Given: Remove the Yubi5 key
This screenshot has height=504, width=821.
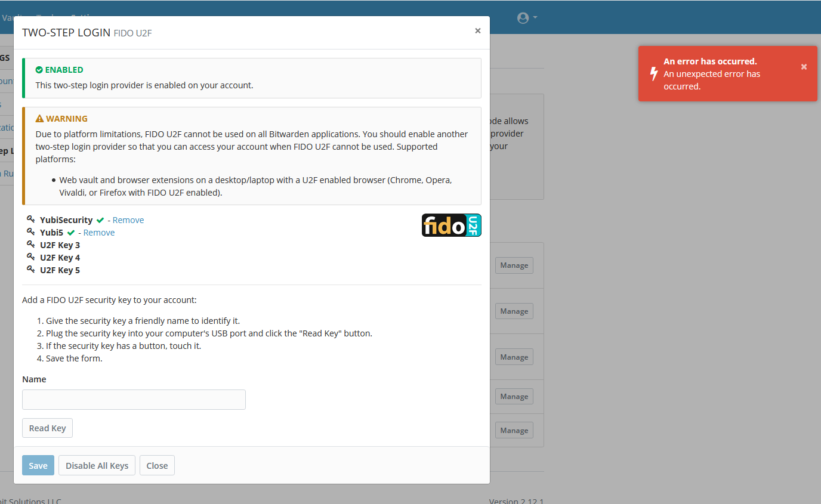Looking at the screenshot, I should click(99, 233).
